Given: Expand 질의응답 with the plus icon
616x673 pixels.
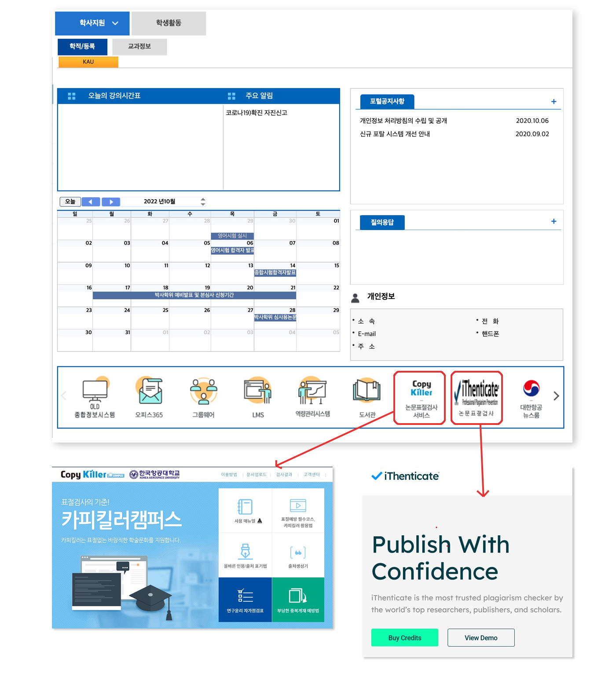Looking at the screenshot, I should (554, 222).
